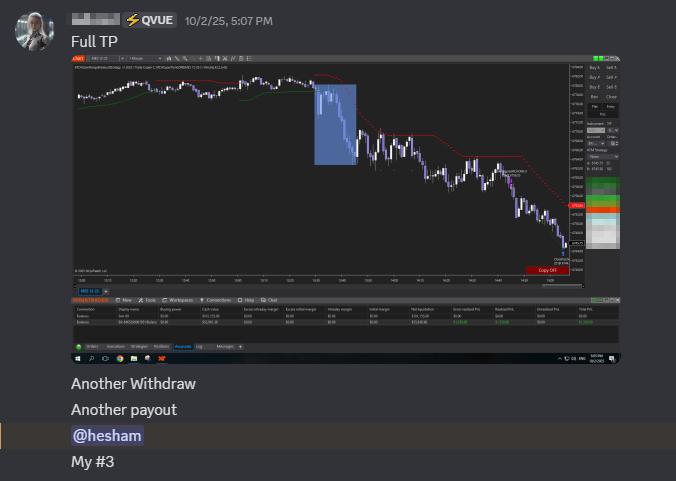This screenshot has width=676, height=481.
Task: Click the QVUE lightning server tag
Action: pyautogui.click(x=150, y=19)
